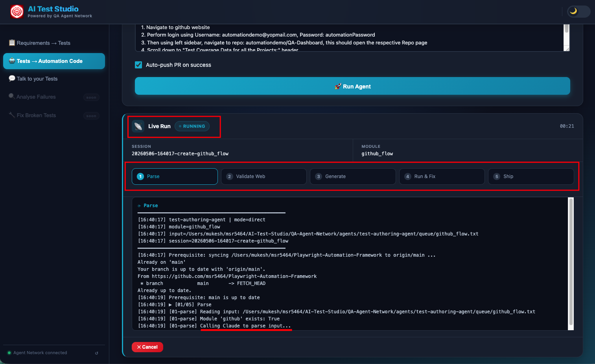Click the clipboard icon beside Requirements
This screenshot has height=364, width=595.
[12, 42]
